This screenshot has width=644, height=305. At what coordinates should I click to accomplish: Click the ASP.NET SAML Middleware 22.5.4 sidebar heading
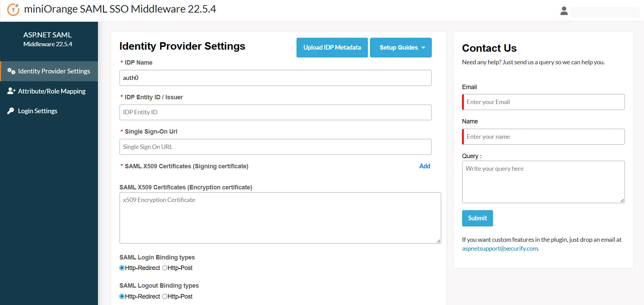pos(48,39)
